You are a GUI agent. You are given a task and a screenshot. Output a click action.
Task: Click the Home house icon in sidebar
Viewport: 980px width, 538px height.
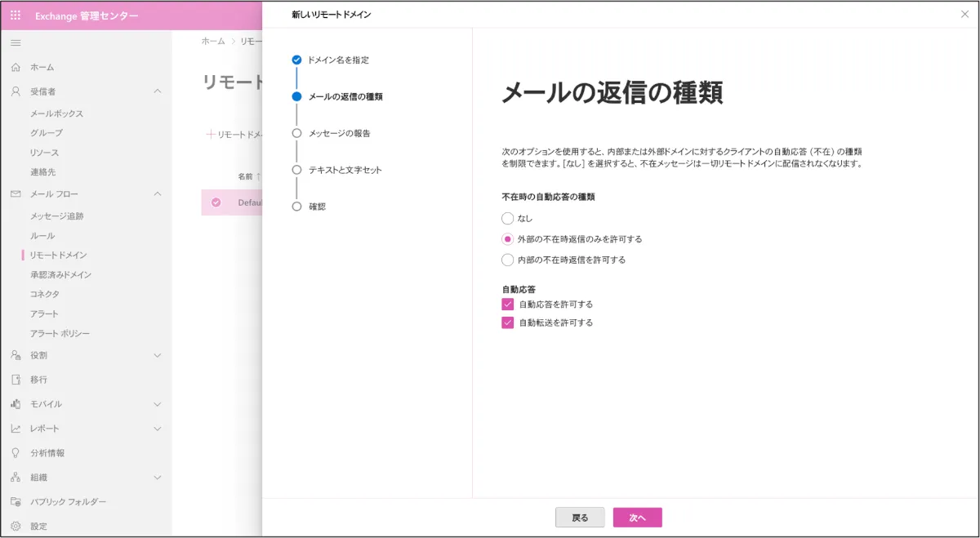click(16, 67)
